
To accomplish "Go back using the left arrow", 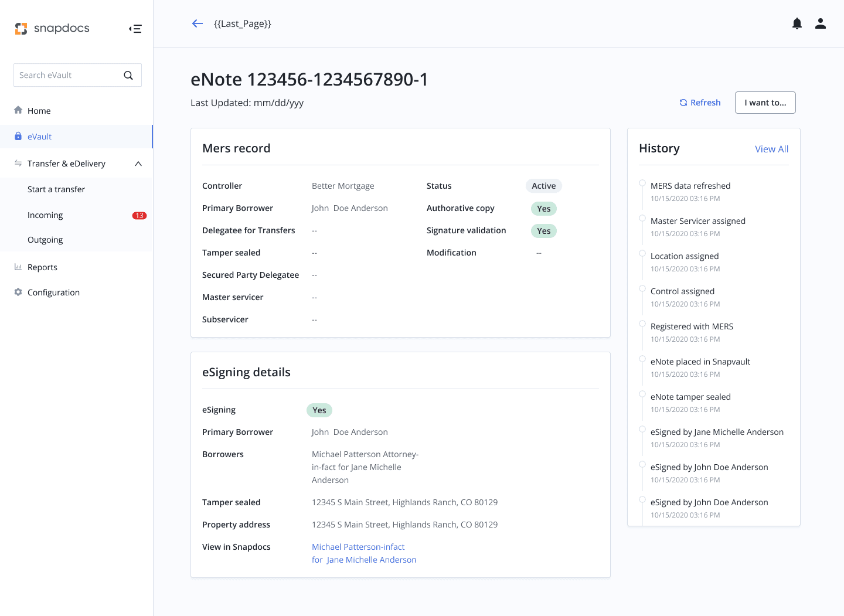I will (198, 23).
